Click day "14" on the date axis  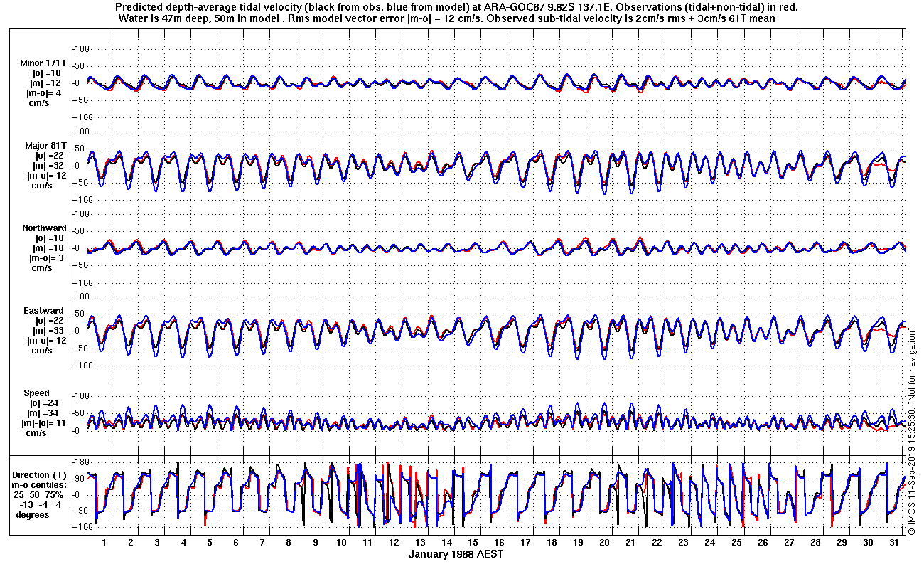click(446, 542)
